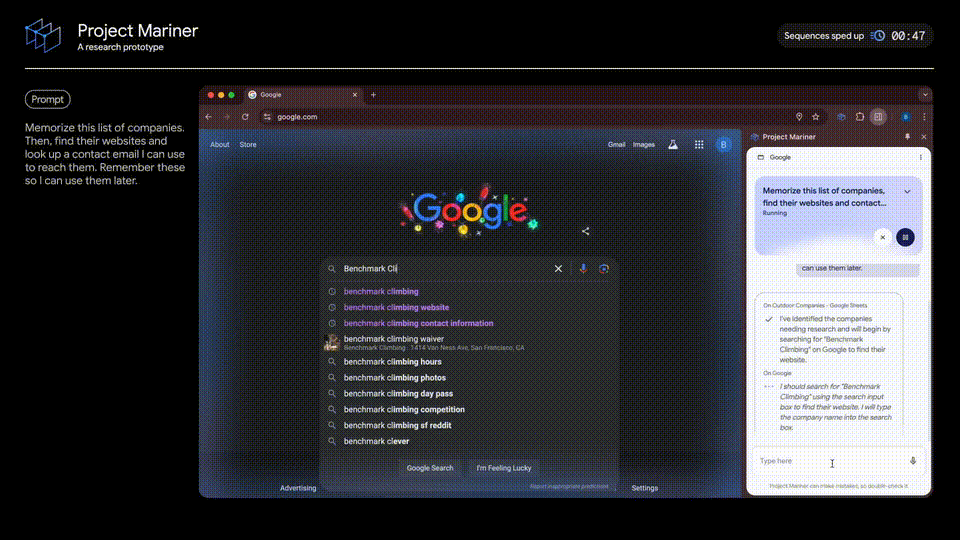
Task: Open the Gmail link
Action: [x=616, y=145]
